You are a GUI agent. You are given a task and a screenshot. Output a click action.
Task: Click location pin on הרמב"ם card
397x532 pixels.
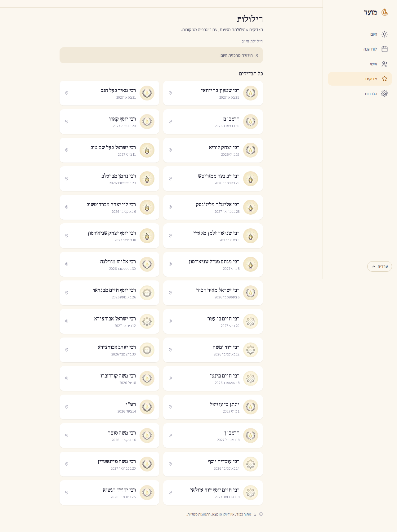[170, 122]
